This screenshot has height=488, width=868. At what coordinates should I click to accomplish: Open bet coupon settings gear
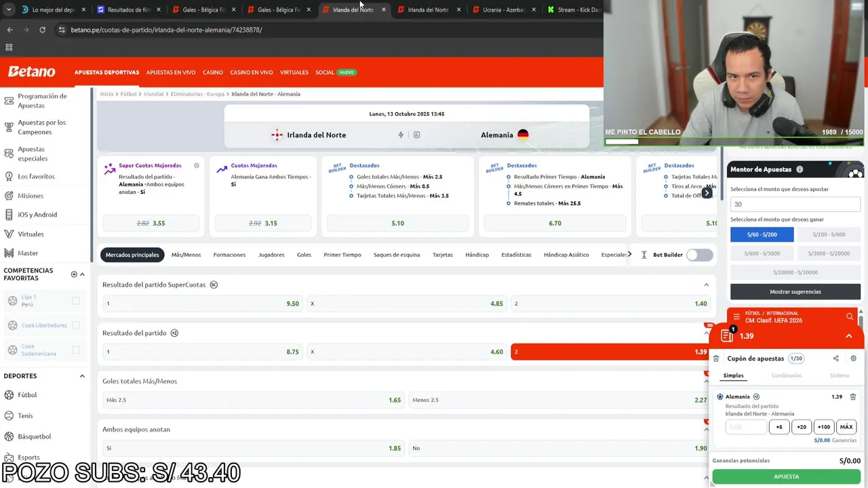pos(853,359)
